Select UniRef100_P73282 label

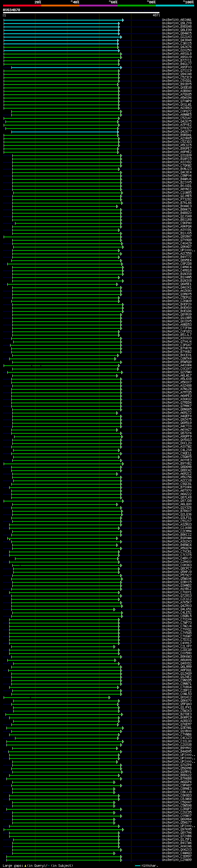[x=177, y=199]
